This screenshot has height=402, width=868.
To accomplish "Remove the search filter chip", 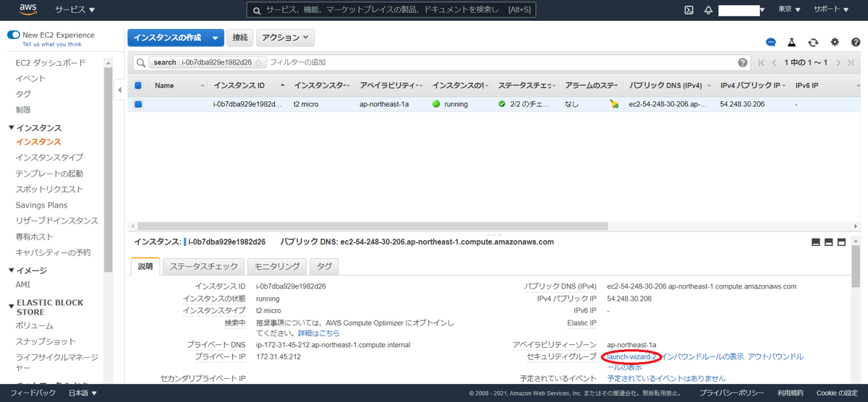I will 258,63.
